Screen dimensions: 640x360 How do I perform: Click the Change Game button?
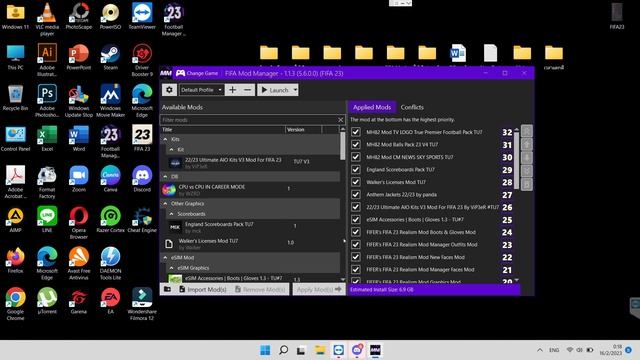click(197, 73)
